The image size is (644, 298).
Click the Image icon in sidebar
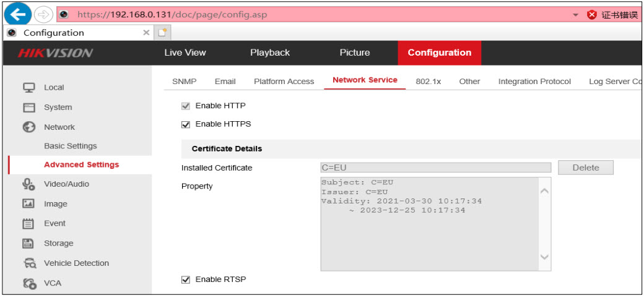pyautogui.click(x=28, y=203)
